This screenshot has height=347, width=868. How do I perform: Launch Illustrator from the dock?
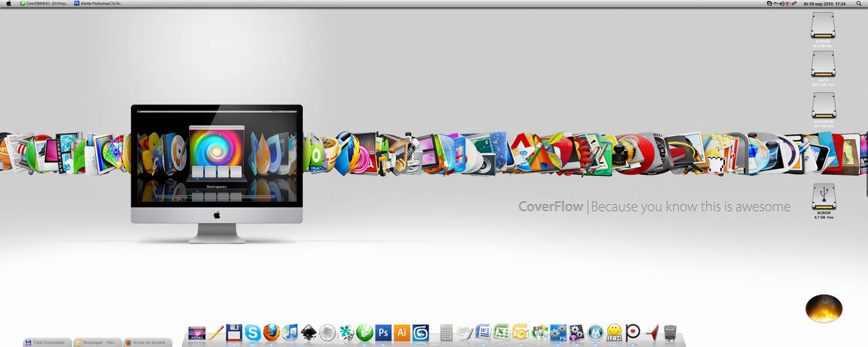[x=402, y=333]
